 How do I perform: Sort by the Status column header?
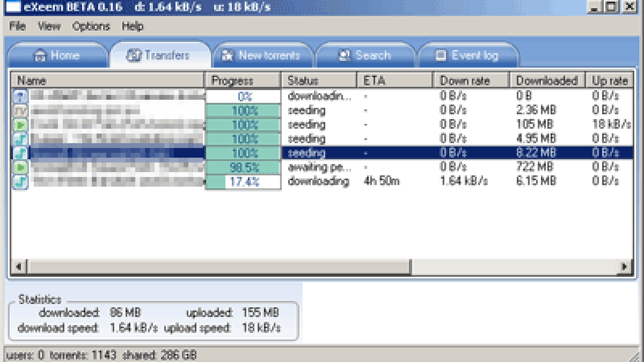point(319,80)
